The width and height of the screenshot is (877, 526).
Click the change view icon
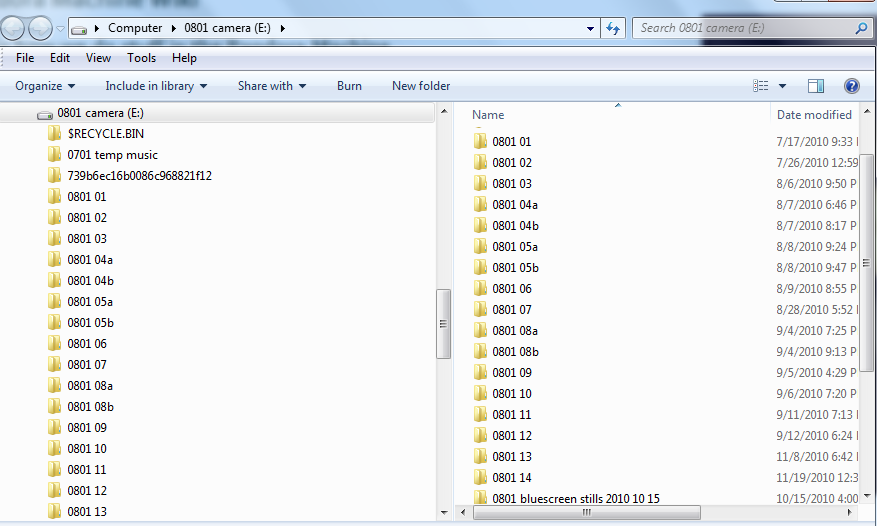pyautogui.click(x=761, y=86)
